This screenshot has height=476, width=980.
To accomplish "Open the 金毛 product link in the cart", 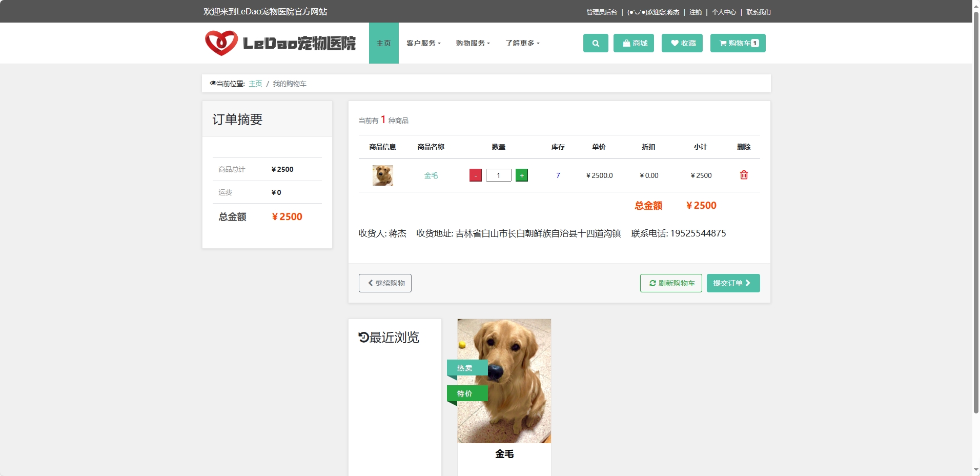I will pos(431,175).
